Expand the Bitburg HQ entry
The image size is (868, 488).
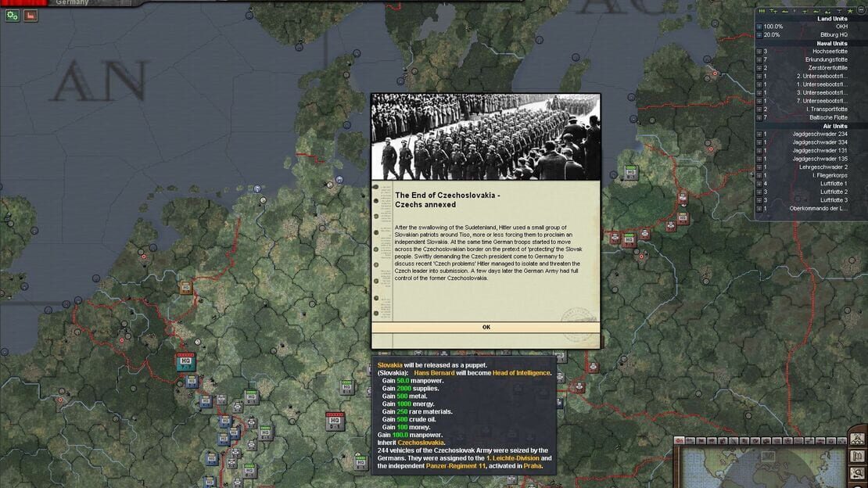point(759,35)
